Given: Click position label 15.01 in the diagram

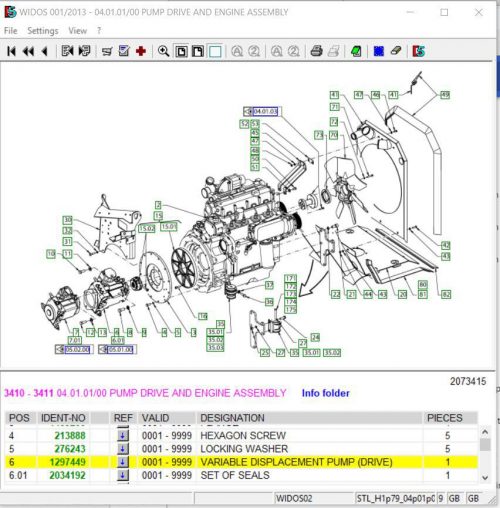Looking at the screenshot, I should (169, 227).
